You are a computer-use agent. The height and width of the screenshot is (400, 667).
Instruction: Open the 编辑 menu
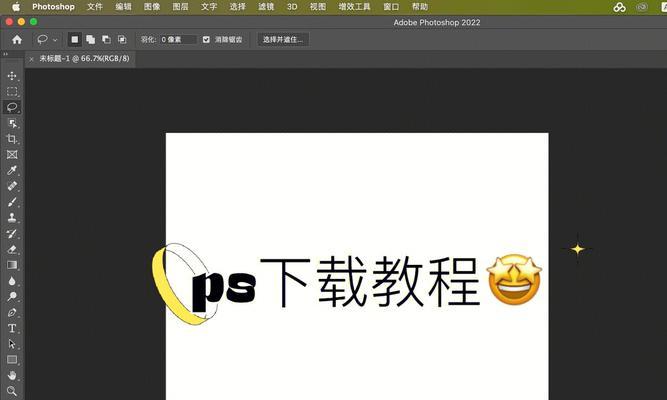(x=123, y=7)
